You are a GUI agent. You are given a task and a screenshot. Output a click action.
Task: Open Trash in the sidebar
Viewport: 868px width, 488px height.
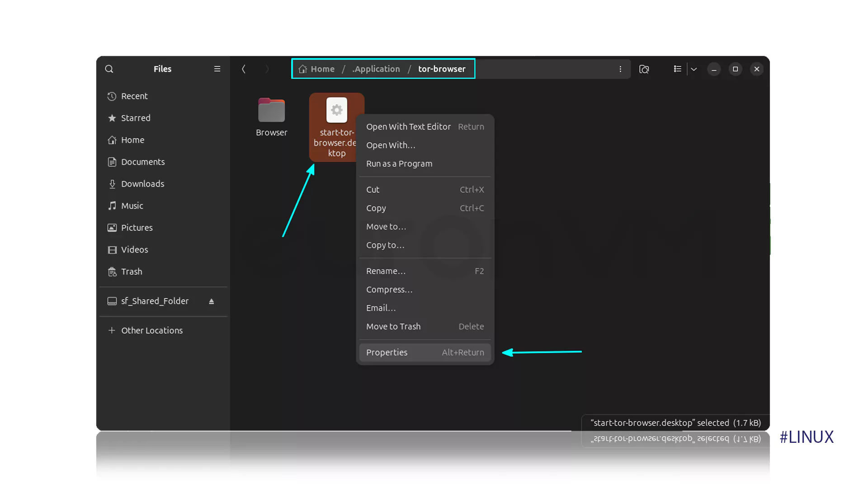point(163,272)
